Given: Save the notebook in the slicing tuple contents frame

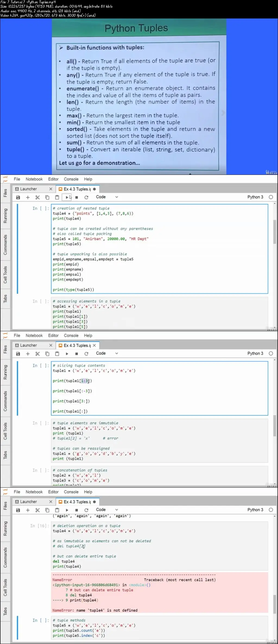Looking at the screenshot, I should (18, 354).
